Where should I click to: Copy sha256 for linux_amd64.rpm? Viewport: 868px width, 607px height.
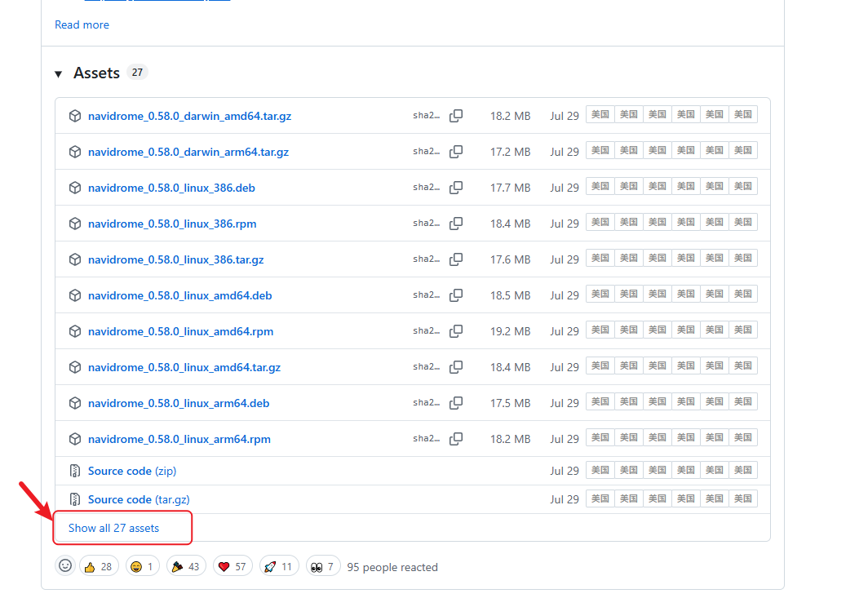coord(456,331)
